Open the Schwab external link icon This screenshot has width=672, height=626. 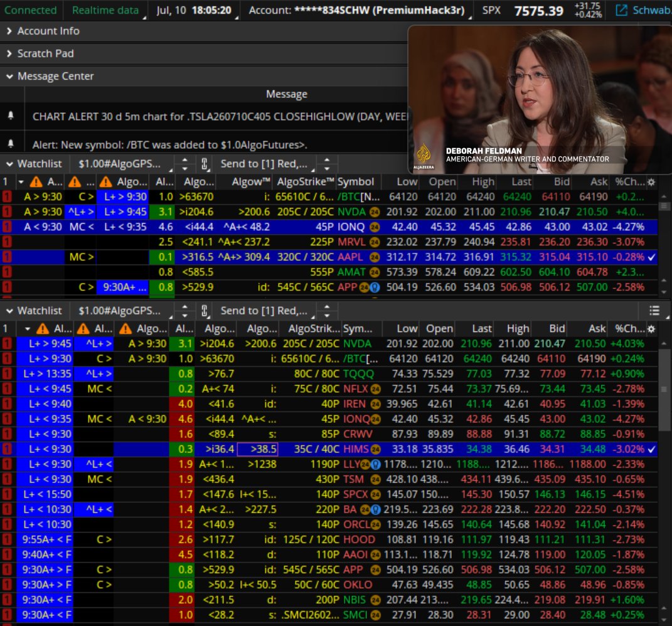(621, 10)
